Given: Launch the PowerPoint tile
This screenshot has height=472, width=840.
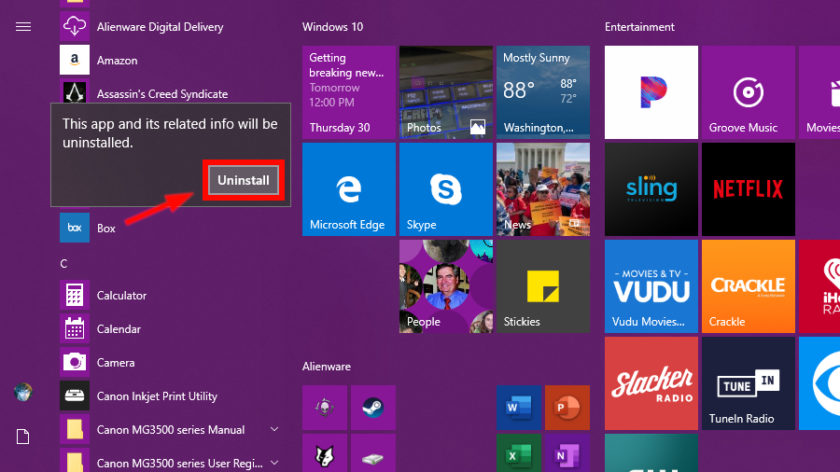Looking at the screenshot, I should pyautogui.click(x=567, y=408).
